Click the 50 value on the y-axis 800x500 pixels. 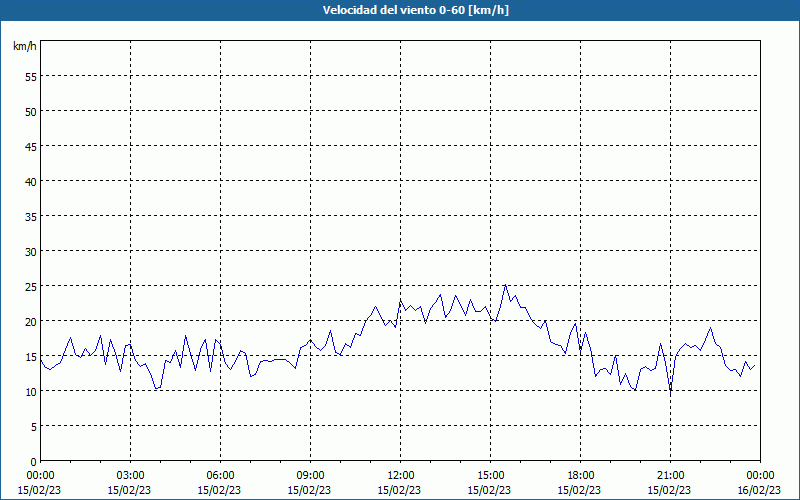[31, 112]
